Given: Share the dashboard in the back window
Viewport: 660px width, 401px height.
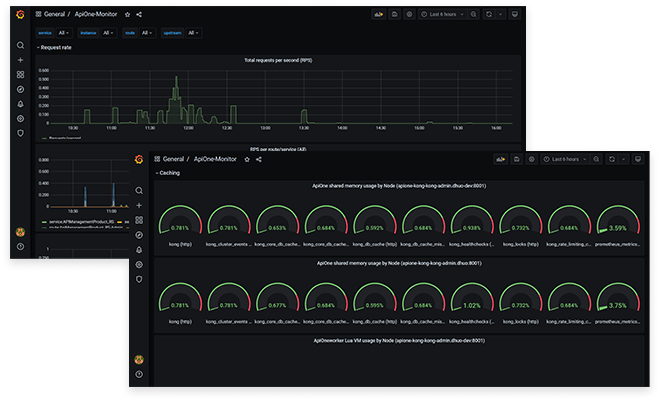Looking at the screenshot, I should click(x=139, y=14).
